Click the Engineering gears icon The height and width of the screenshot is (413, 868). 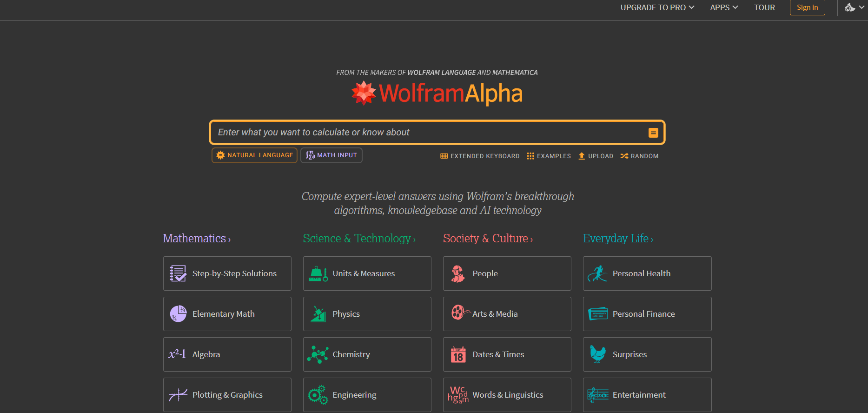318,395
